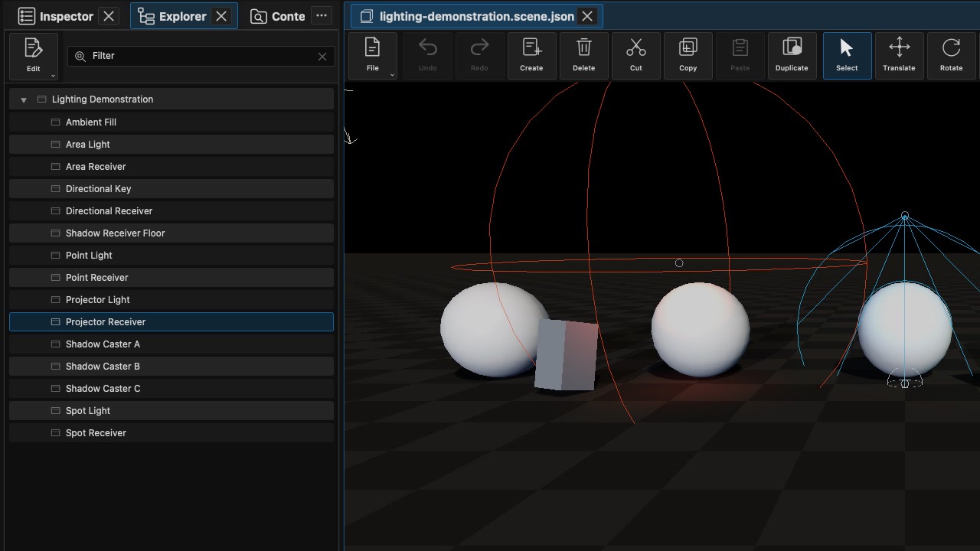
Task: Select the Ambient Fill object
Action: click(171, 122)
